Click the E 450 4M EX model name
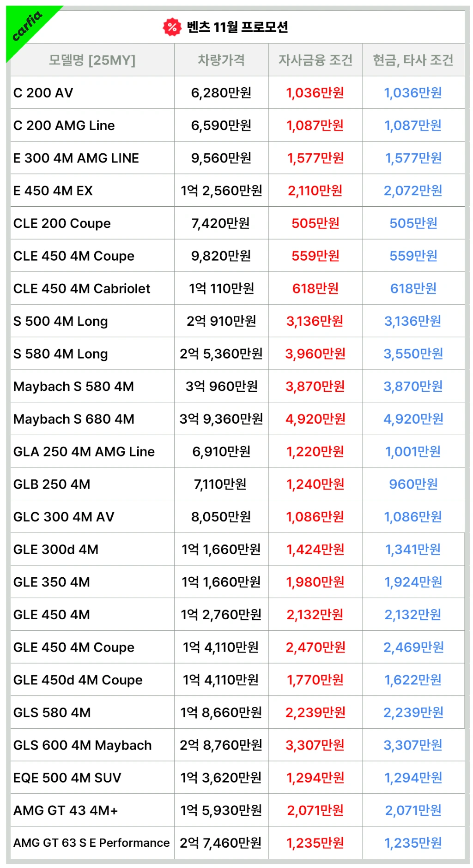 click(x=53, y=191)
